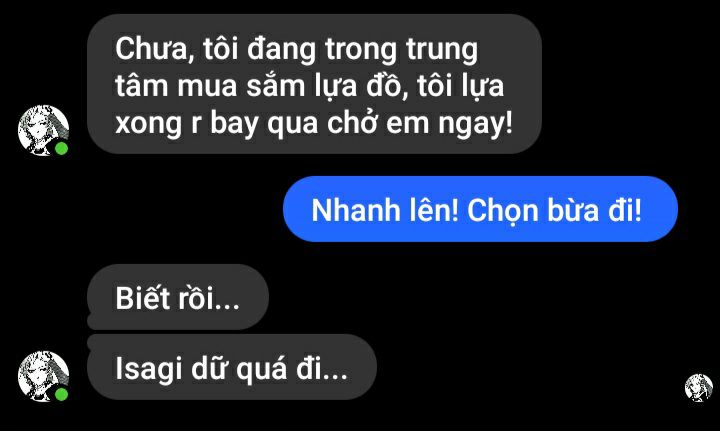Viewport: 720px width, 431px height.
Task: Click the word 'Nhanh' in the blue bubble
Action: (356, 210)
